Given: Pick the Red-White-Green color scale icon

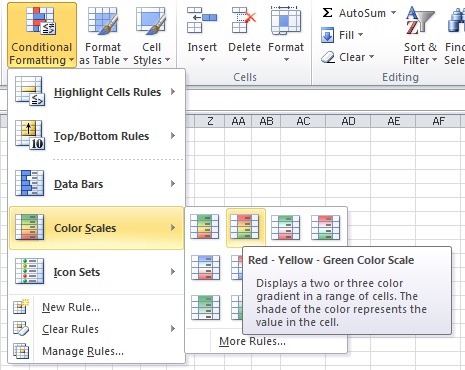Looking at the screenshot, I should [326, 227].
